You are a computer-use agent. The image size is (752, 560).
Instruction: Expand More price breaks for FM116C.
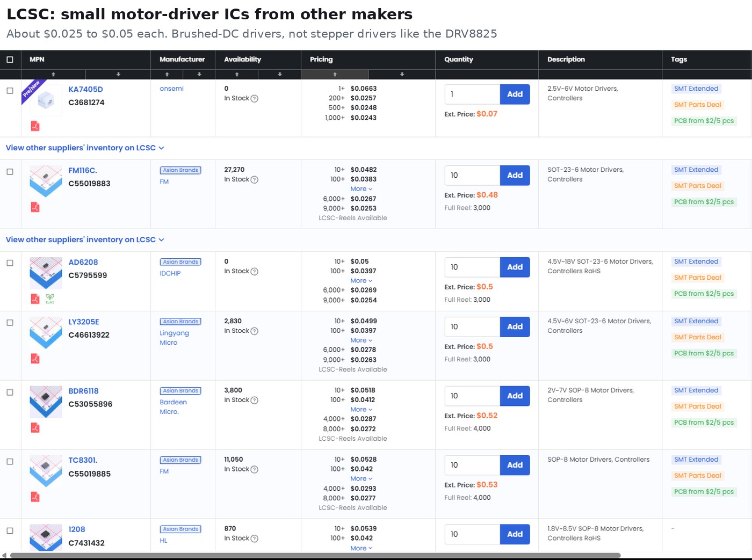pyautogui.click(x=361, y=189)
